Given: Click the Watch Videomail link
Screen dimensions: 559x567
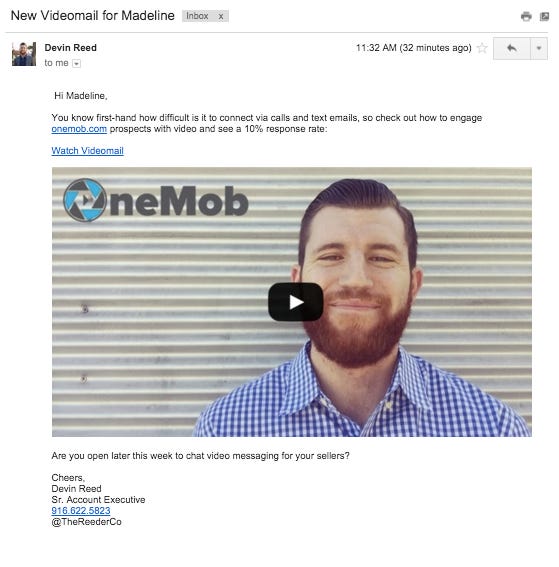Looking at the screenshot, I should pyautogui.click(x=88, y=151).
